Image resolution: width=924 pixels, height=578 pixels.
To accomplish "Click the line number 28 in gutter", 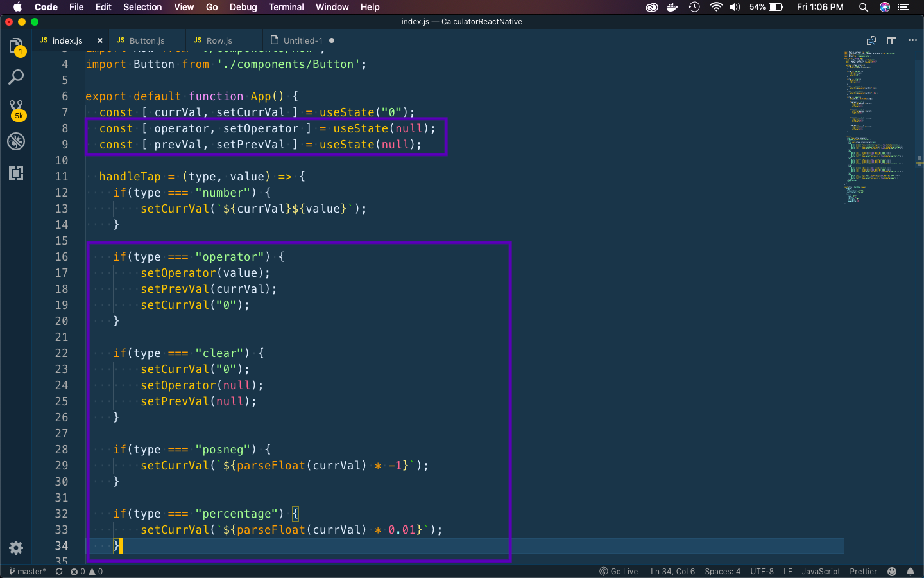I will coord(61,450).
